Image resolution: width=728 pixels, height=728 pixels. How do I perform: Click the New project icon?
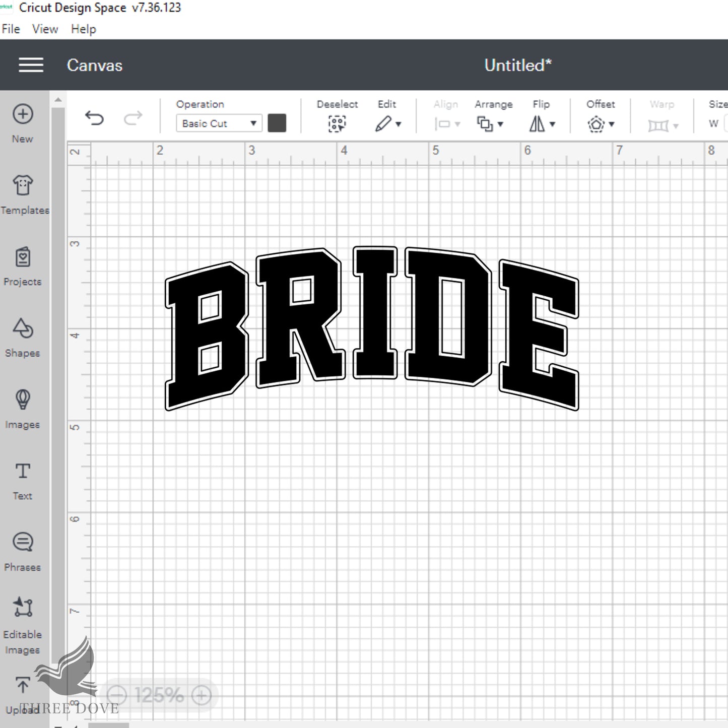click(23, 114)
